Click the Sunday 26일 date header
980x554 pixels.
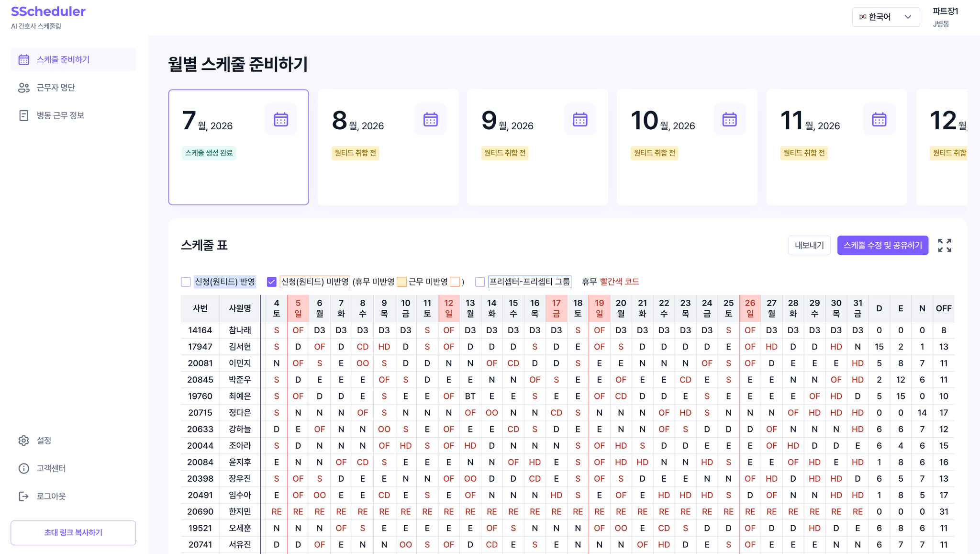click(x=750, y=308)
